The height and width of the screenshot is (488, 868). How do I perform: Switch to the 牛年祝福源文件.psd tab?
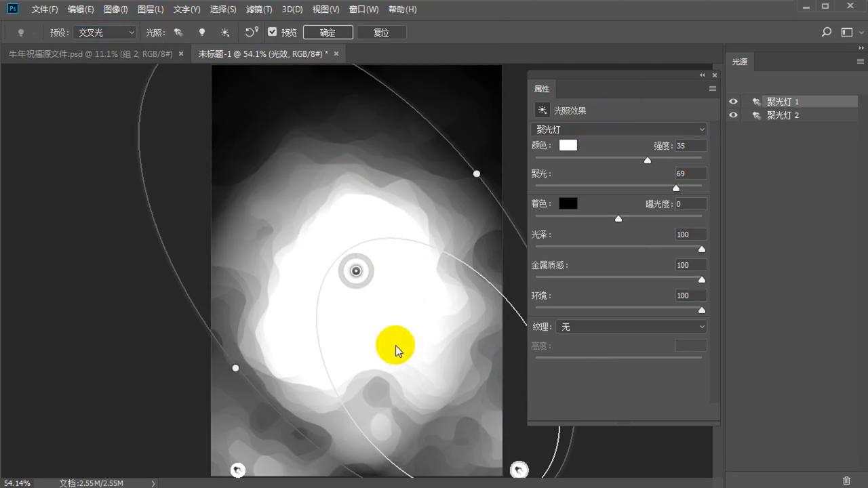pyautogui.click(x=90, y=54)
